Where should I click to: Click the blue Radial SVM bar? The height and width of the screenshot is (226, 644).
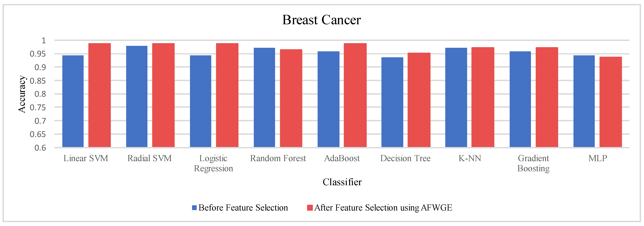pos(137,96)
